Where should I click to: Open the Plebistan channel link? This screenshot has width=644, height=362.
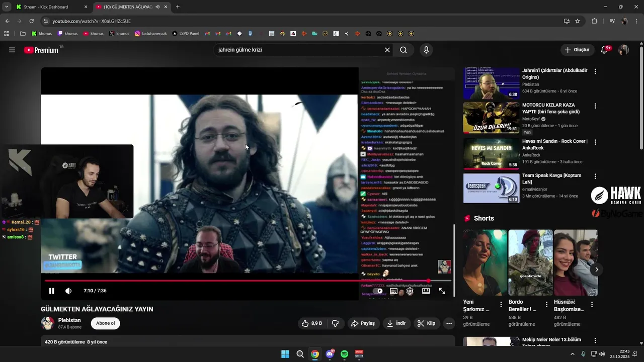pyautogui.click(x=69, y=320)
